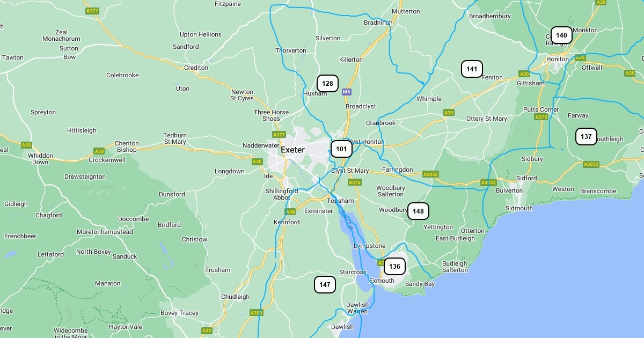
Task: Open the 148 marker near Woodbury
Action: click(418, 211)
